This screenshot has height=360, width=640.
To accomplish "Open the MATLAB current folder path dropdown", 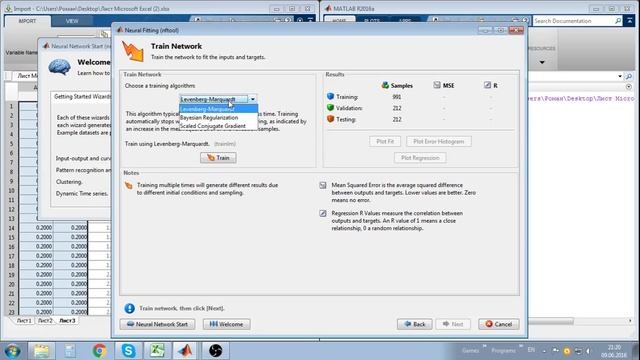I will (x=620, y=76).
